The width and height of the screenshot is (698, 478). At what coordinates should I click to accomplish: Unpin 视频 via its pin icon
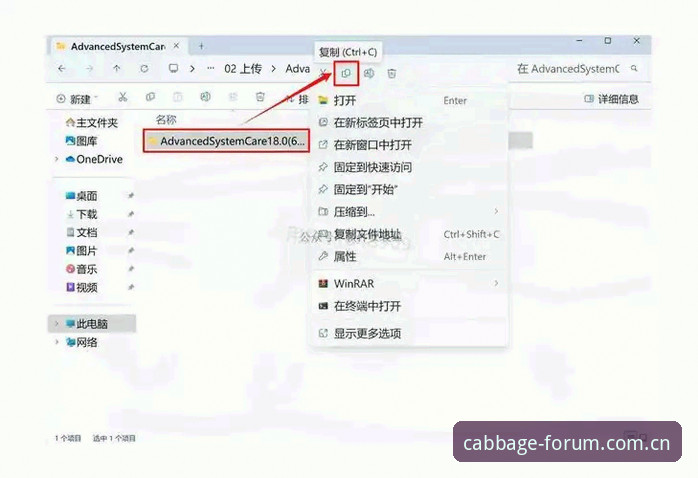point(131,288)
